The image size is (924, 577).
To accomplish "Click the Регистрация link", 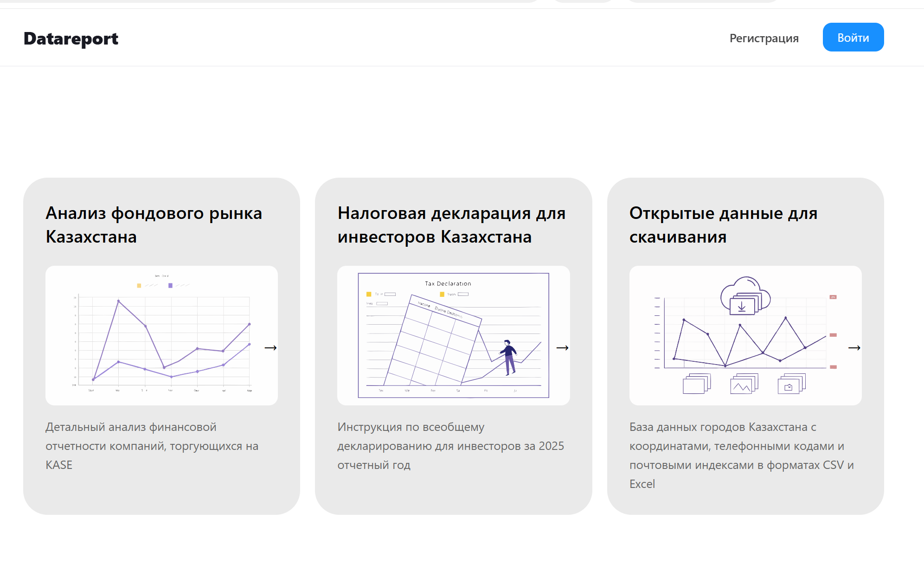I will point(764,38).
